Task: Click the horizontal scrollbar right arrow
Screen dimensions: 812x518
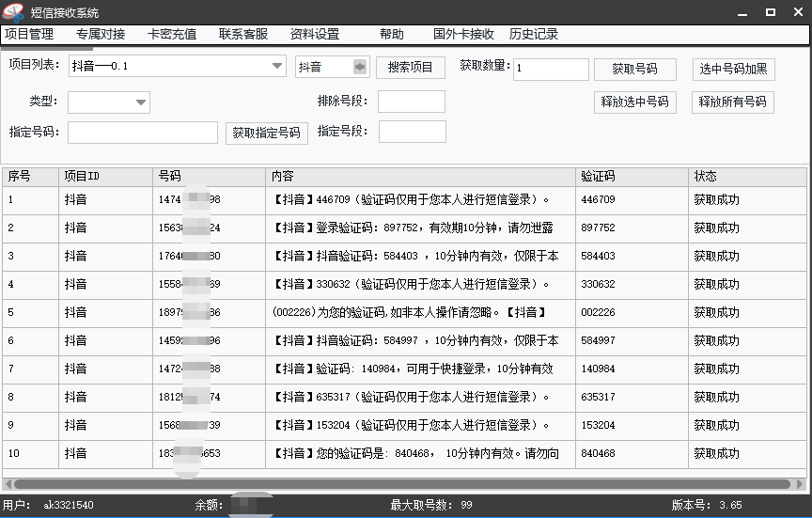Action: [800, 484]
